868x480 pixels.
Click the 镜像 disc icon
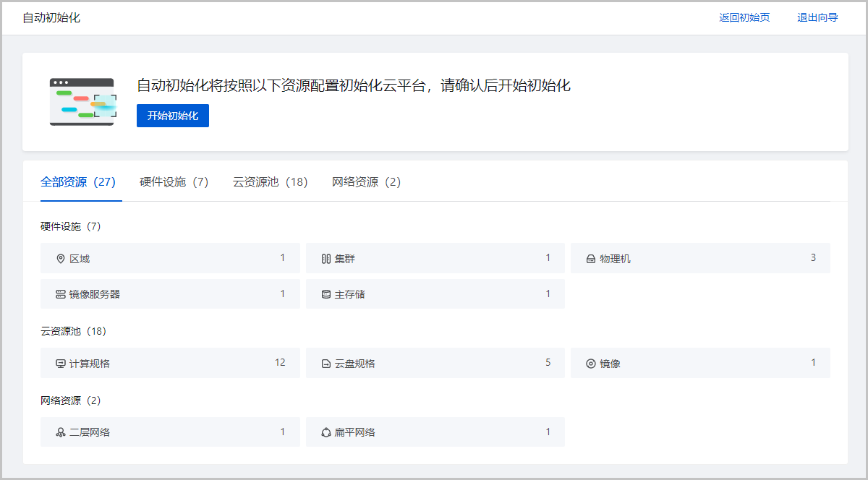tap(590, 364)
